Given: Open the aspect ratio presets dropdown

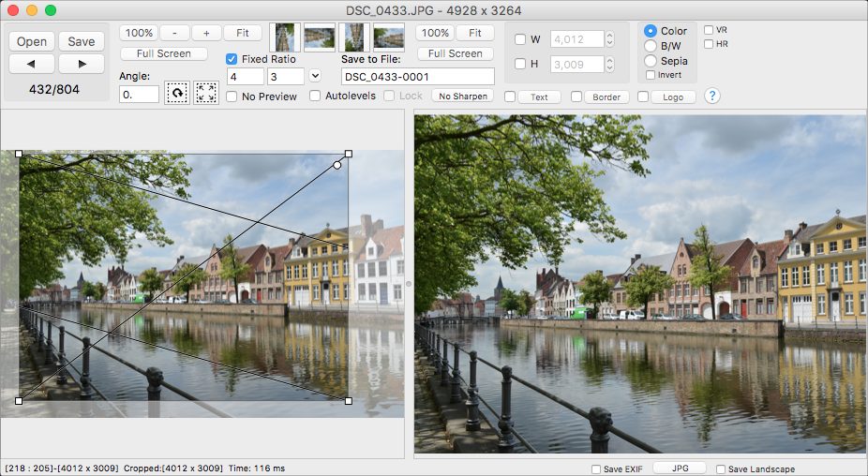Looking at the screenshot, I should [315, 76].
